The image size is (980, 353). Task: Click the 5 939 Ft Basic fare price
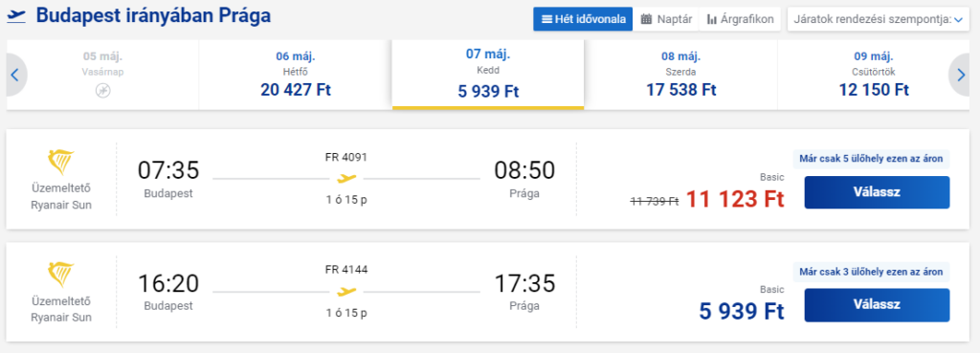point(742,311)
